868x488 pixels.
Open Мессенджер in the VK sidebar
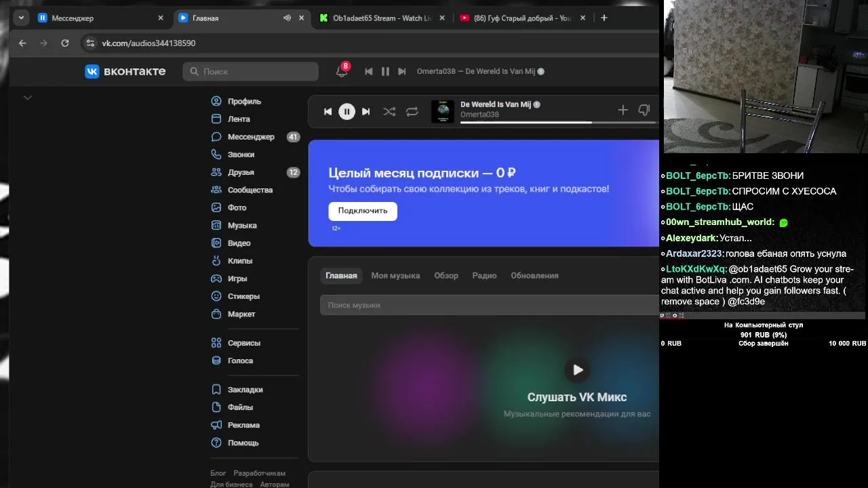pos(251,137)
